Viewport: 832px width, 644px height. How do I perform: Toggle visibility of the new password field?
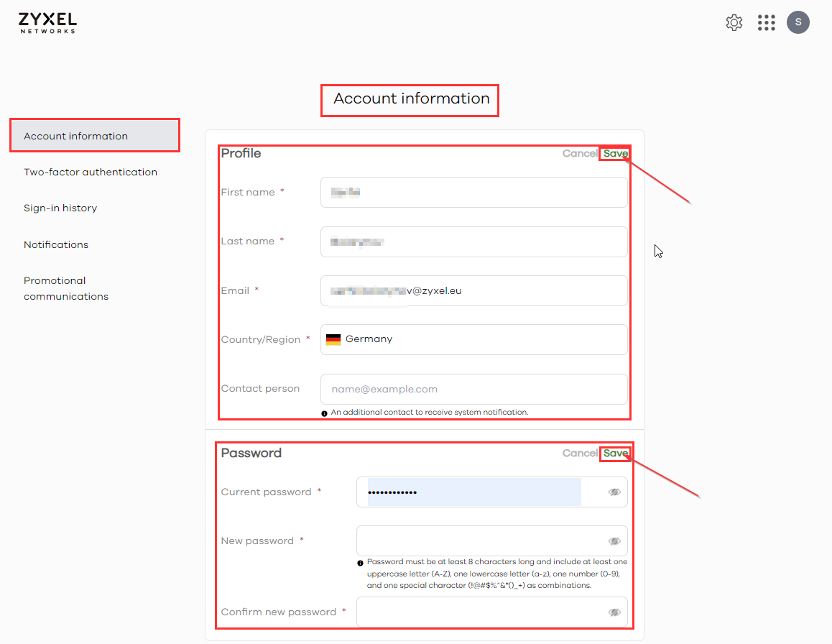[614, 541]
